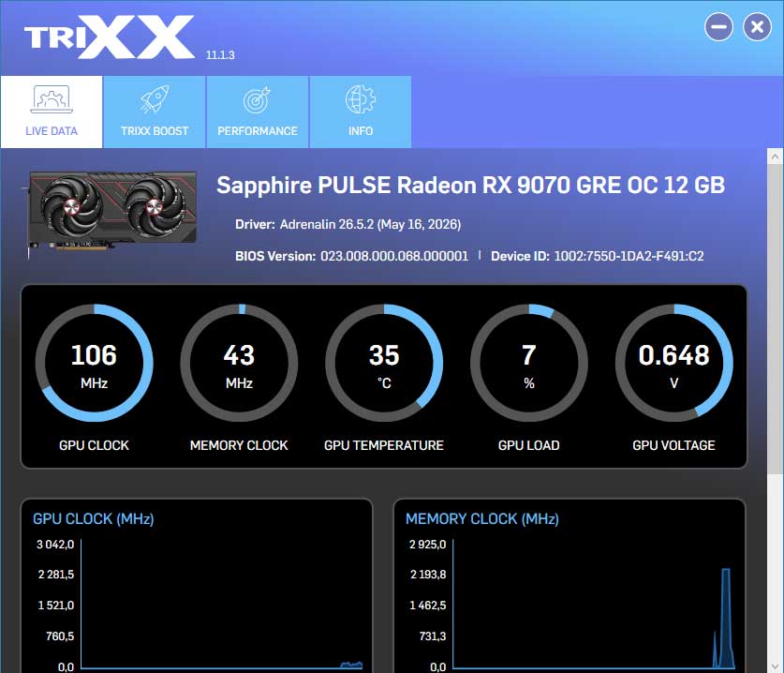
Task: Click the 1 521,0 axis label
Action: coord(55,606)
